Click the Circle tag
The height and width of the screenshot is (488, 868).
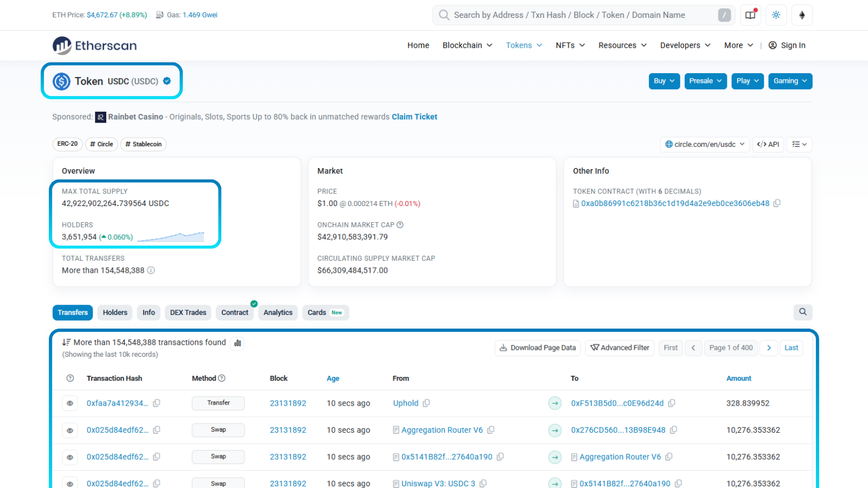pyautogui.click(x=101, y=144)
